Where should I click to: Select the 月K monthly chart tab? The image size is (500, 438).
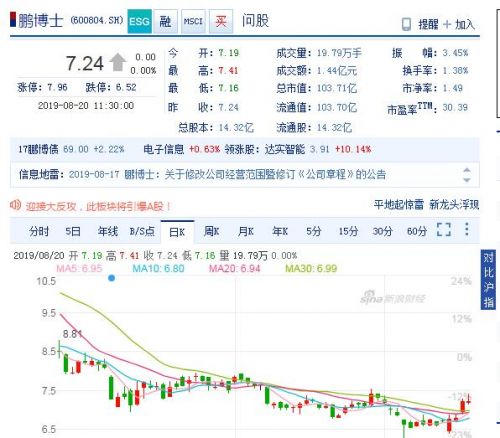246,231
